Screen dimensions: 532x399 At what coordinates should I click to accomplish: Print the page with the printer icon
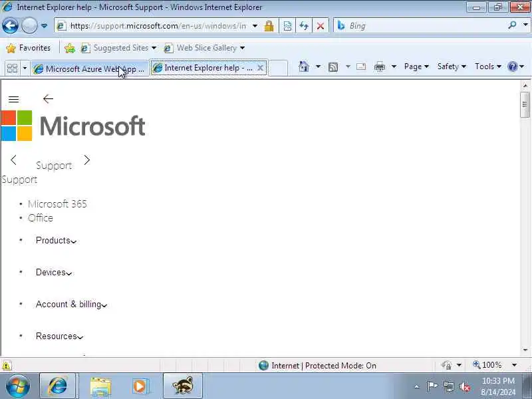point(379,67)
